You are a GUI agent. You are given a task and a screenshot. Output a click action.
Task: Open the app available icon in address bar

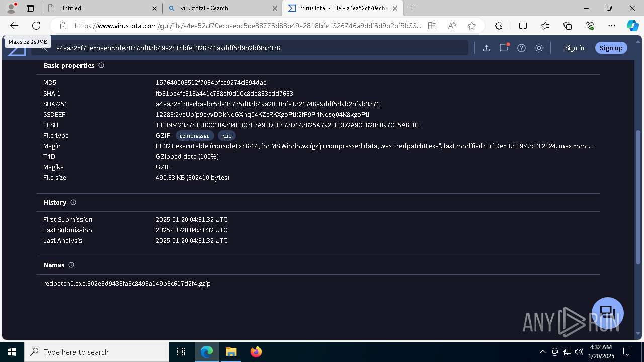432,26
